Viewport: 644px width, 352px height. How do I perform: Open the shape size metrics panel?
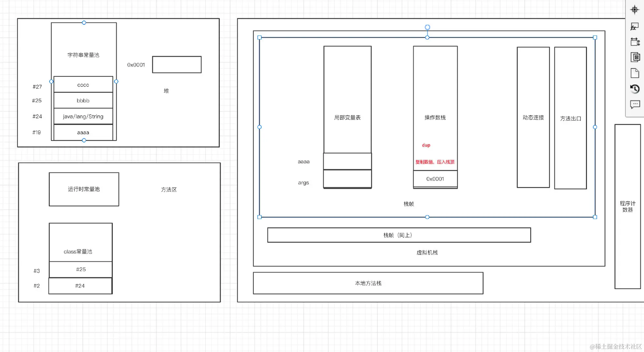point(635,42)
